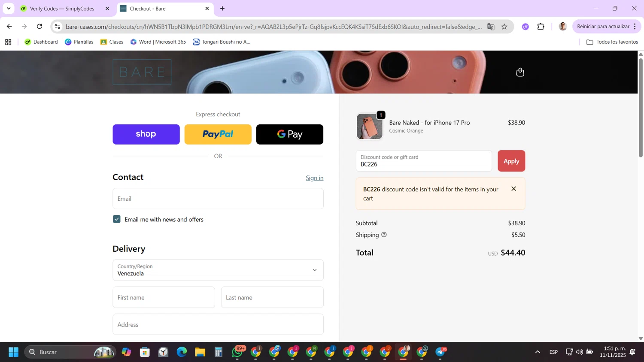Viewport: 644px width, 362px height.
Task: Open the volume control in system tray
Action: [580, 352]
